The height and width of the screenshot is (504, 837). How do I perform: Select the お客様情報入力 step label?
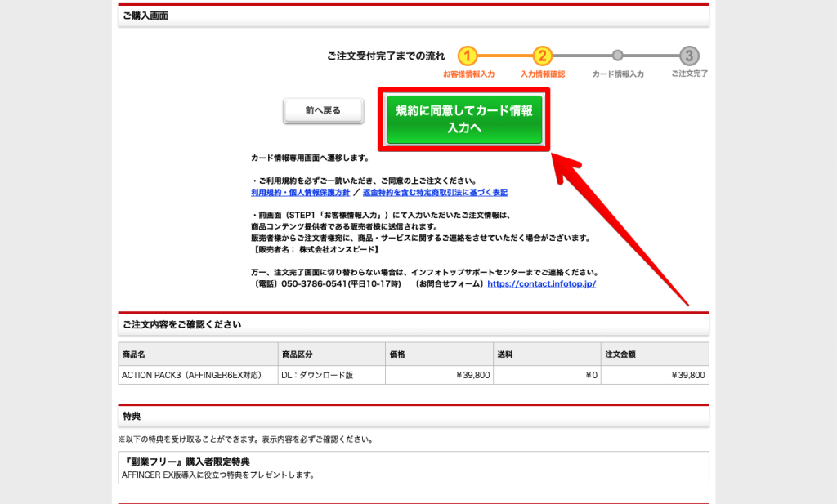(x=468, y=74)
